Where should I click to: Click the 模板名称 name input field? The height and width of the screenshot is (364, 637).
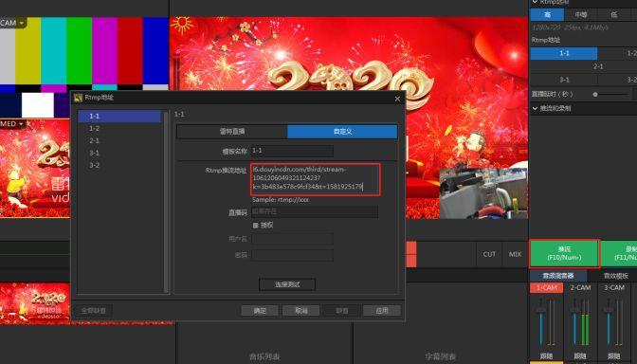click(292, 151)
